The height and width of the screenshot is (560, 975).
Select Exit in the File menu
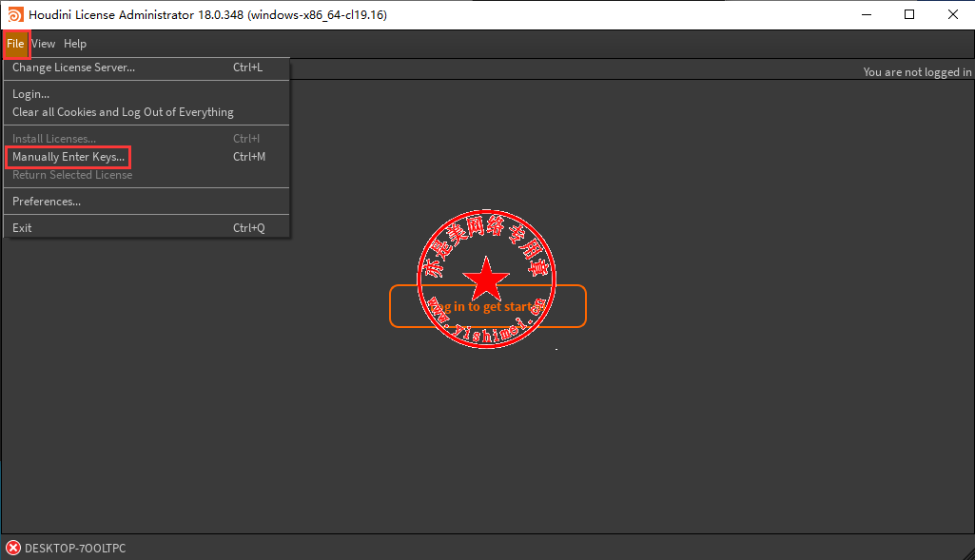point(22,228)
